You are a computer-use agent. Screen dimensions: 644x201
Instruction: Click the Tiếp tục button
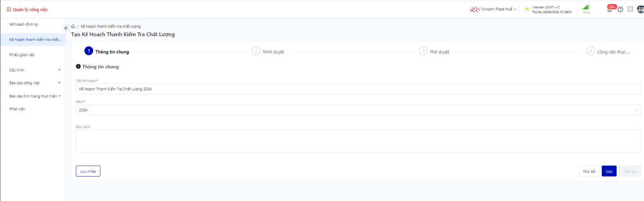[630, 171]
